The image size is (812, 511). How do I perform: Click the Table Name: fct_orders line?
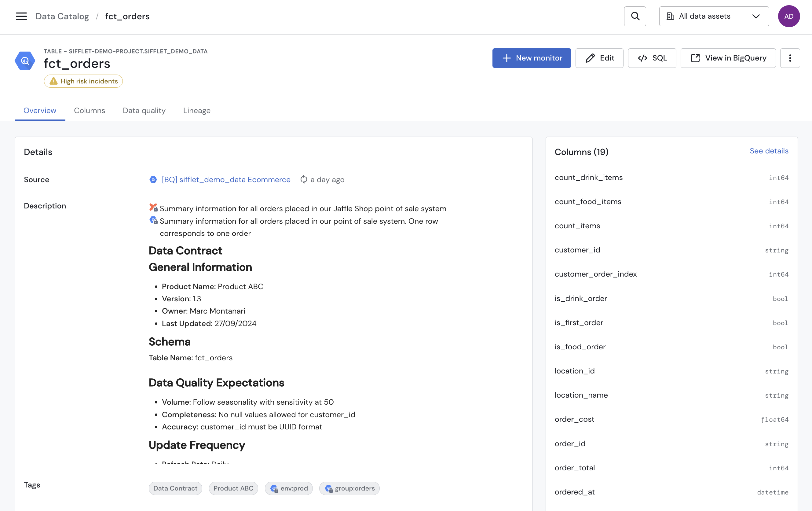[191, 358]
